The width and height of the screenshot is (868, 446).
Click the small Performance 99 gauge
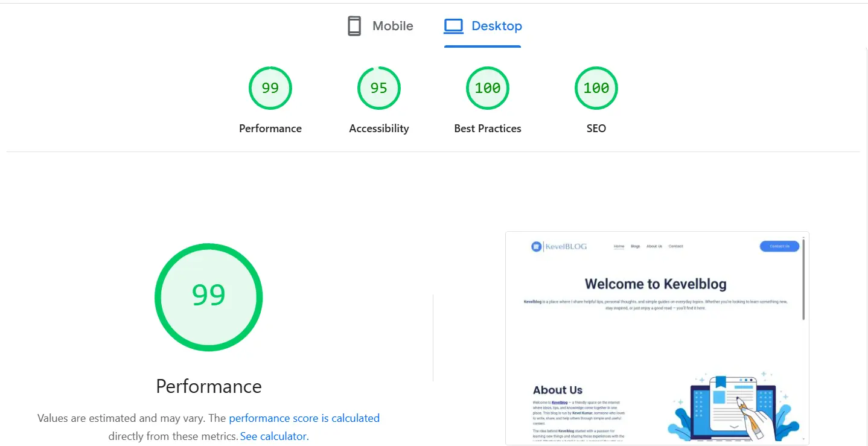coord(270,88)
